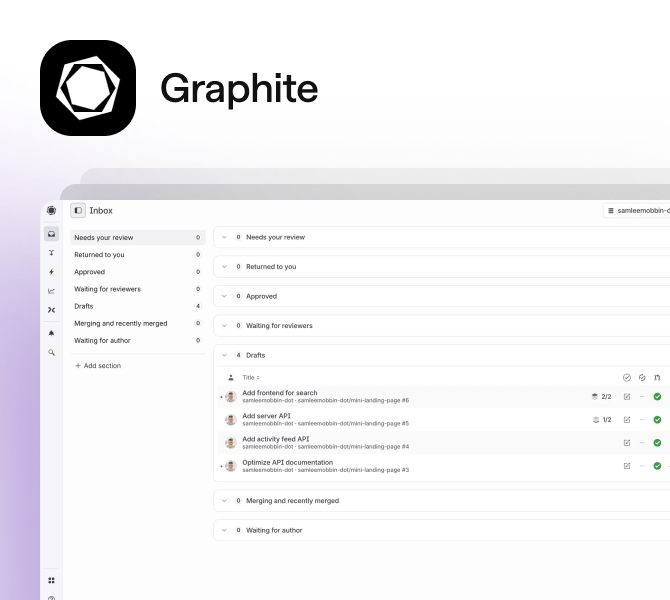Image resolution: width=670 pixels, height=600 pixels.
Task: Select Approved in sidebar list
Action: coord(138,272)
